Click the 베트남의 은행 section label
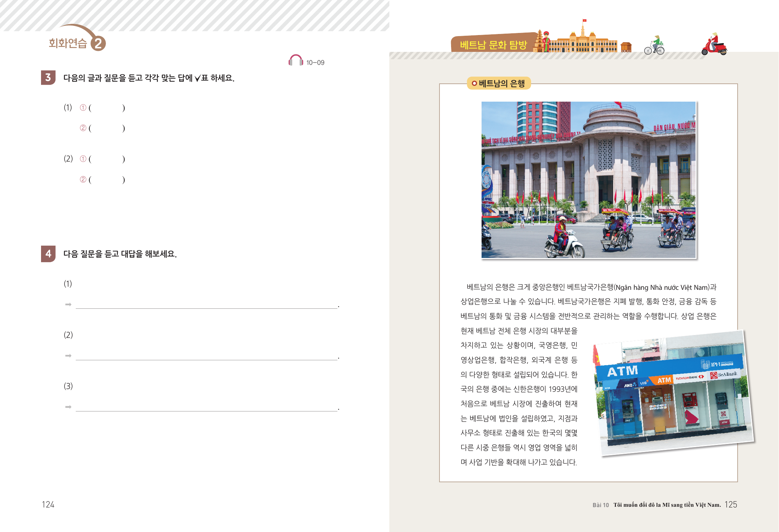This screenshot has width=779, height=532. pyautogui.click(x=499, y=83)
